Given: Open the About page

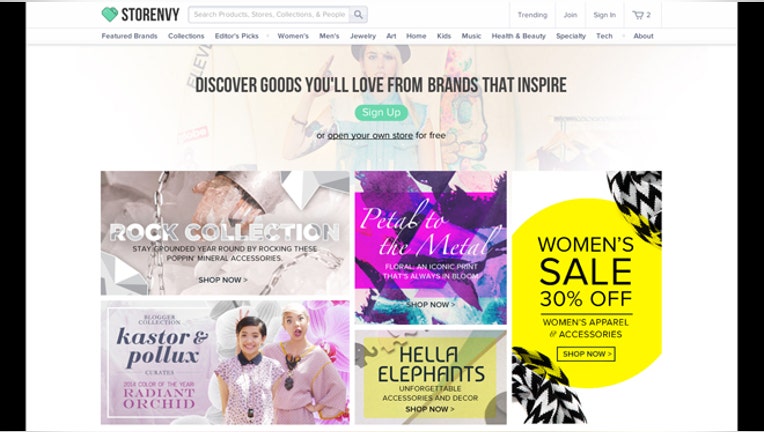Looking at the screenshot, I should 643,36.
